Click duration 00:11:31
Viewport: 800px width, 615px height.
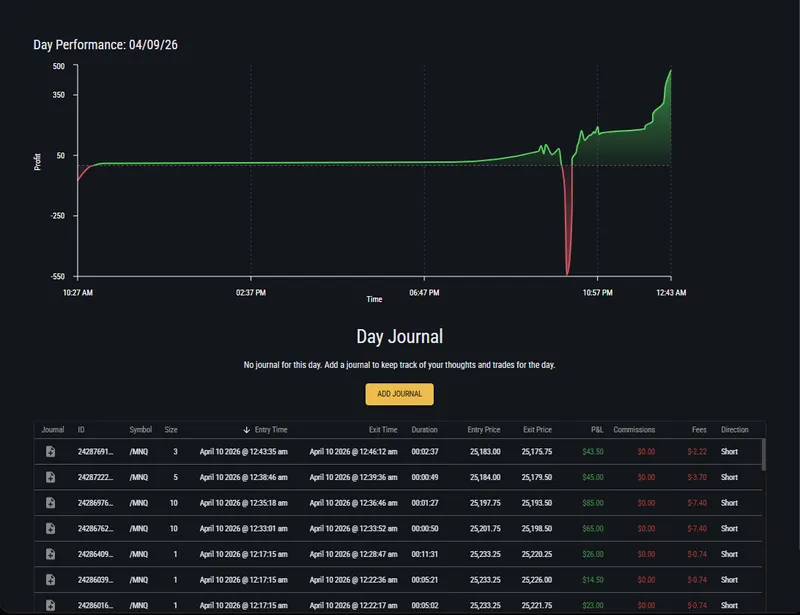(425, 554)
